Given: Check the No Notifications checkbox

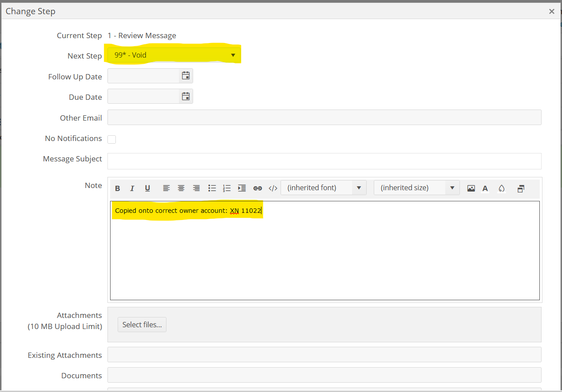Looking at the screenshot, I should click(x=112, y=139).
